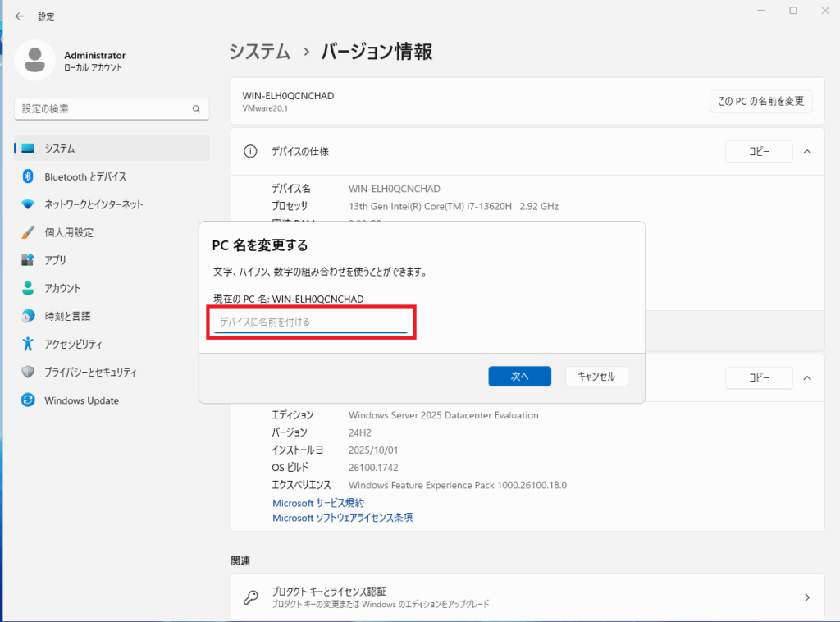The width and height of the screenshot is (840, 622).
Task: Open Privacy and Security shield icon
Action: pos(28,372)
